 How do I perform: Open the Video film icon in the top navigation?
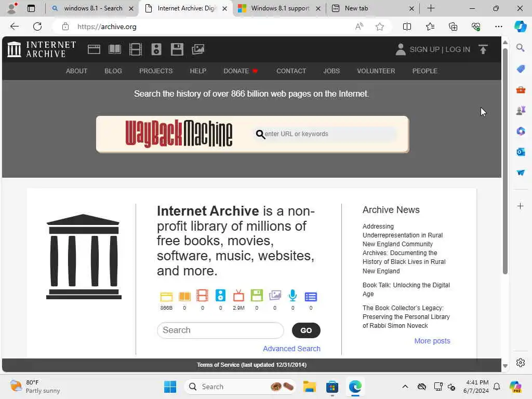click(136, 49)
